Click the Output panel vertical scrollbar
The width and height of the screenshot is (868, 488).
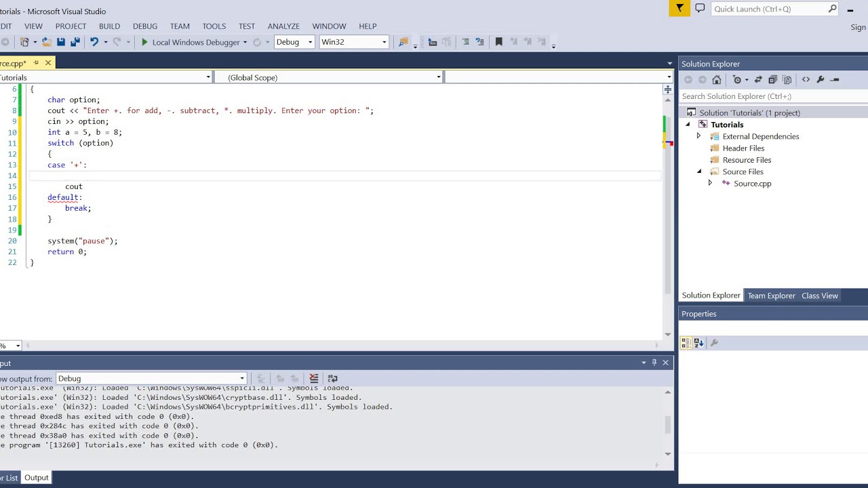point(668,423)
